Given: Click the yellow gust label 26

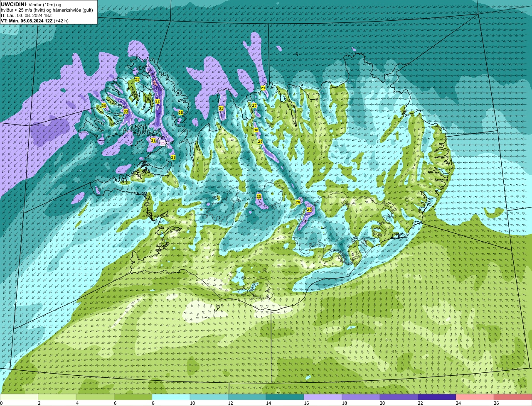Looking at the screenshot, I should [173, 157].
